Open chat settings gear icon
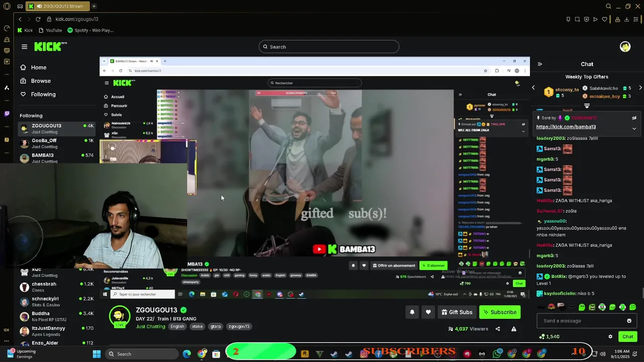This screenshot has height=362, width=644. (610, 337)
